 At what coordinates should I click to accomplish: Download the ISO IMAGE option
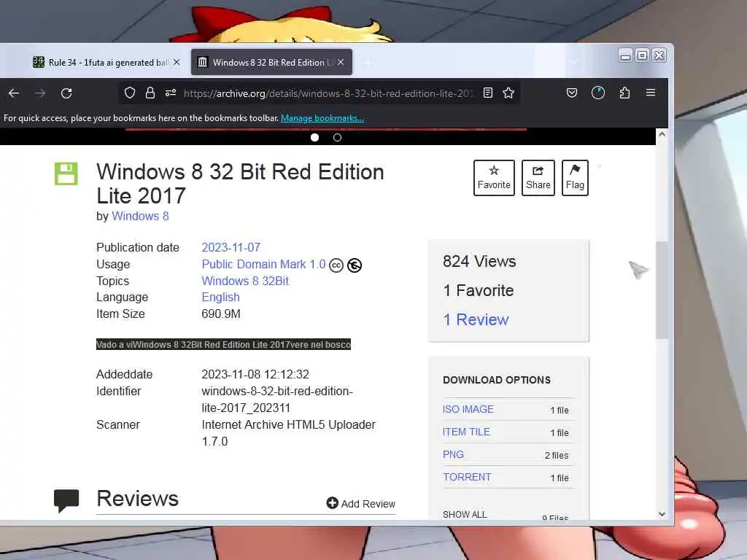pyautogui.click(x=468, y=410)
